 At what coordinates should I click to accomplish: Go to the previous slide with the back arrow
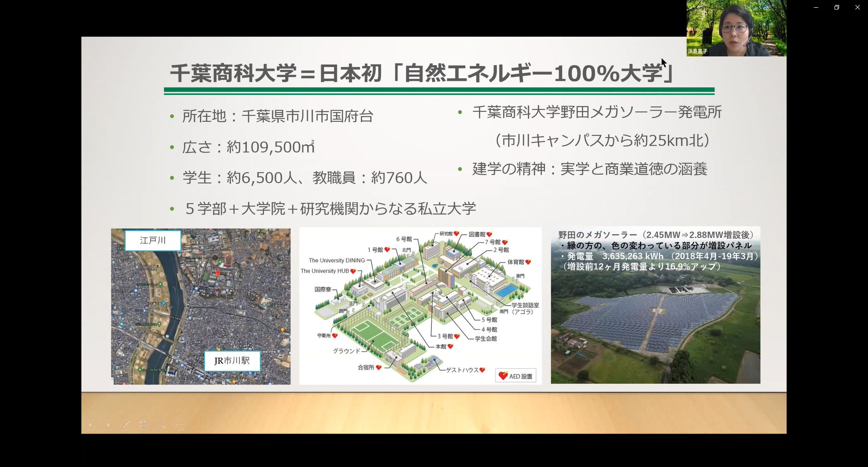pyautogui.click(x=90, y=425)
